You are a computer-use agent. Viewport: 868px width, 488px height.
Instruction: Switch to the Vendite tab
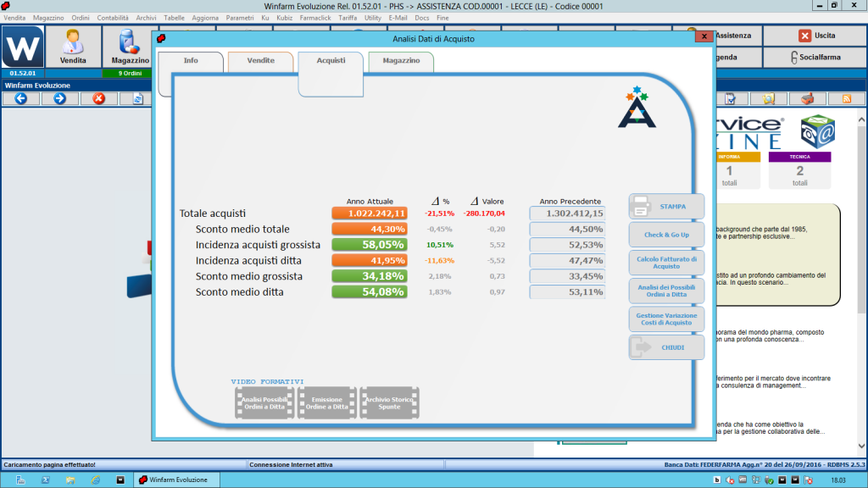tap(261, 61)
